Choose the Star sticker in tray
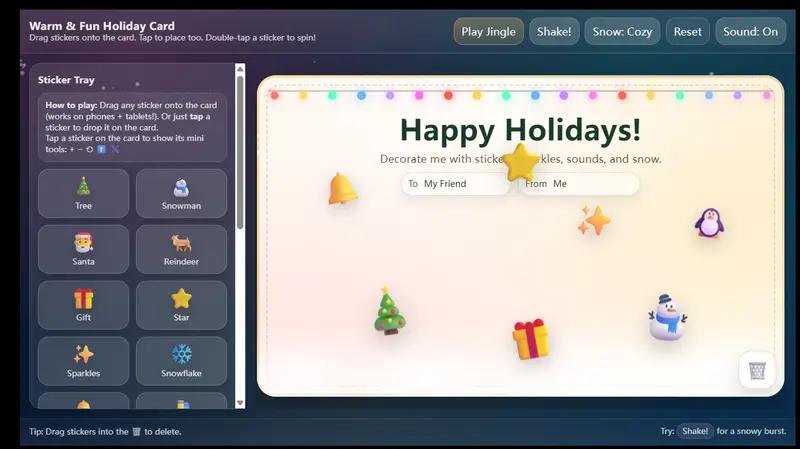This screenshot has height=449, width=800. coord(181,305)
